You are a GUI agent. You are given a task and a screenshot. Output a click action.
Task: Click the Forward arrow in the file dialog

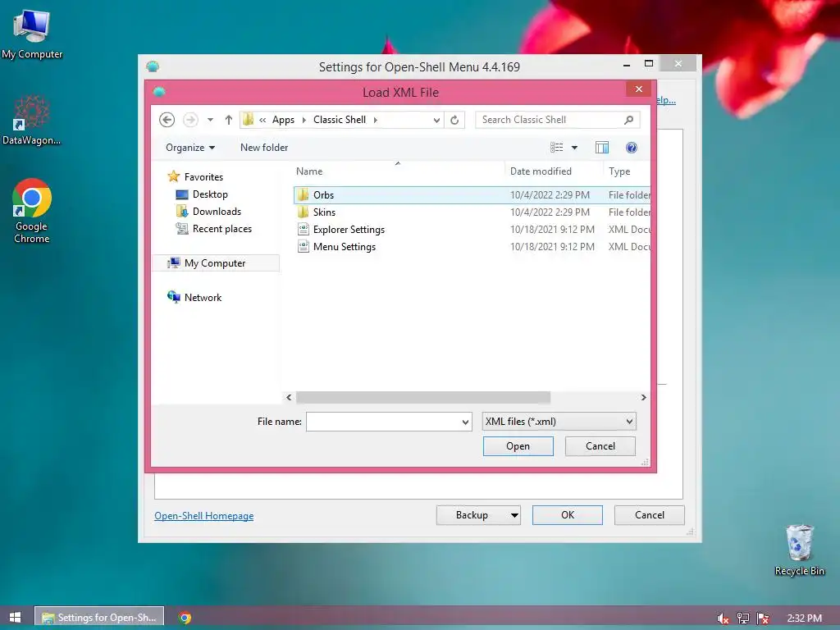190,120
